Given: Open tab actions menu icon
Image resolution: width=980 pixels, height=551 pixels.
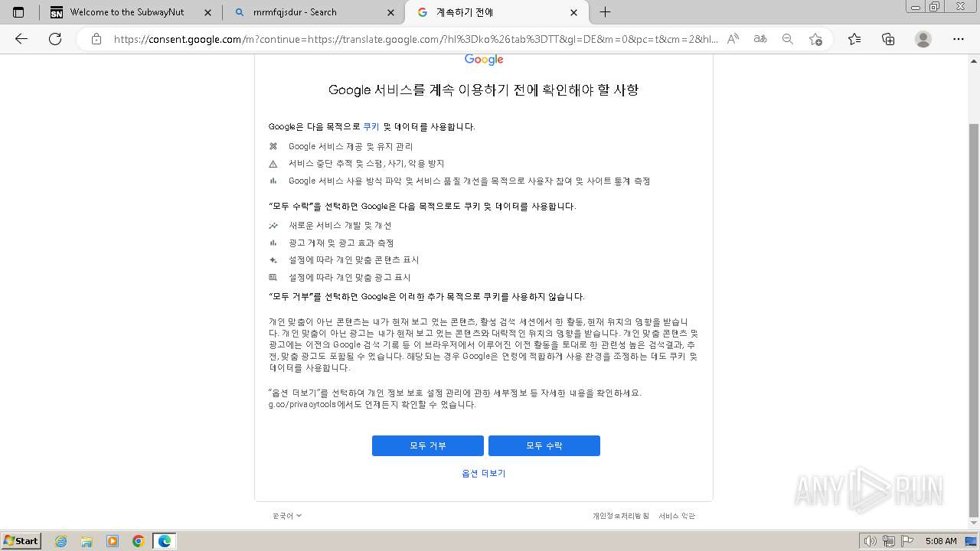Looking at the screenshot, I should coord(18,12).
